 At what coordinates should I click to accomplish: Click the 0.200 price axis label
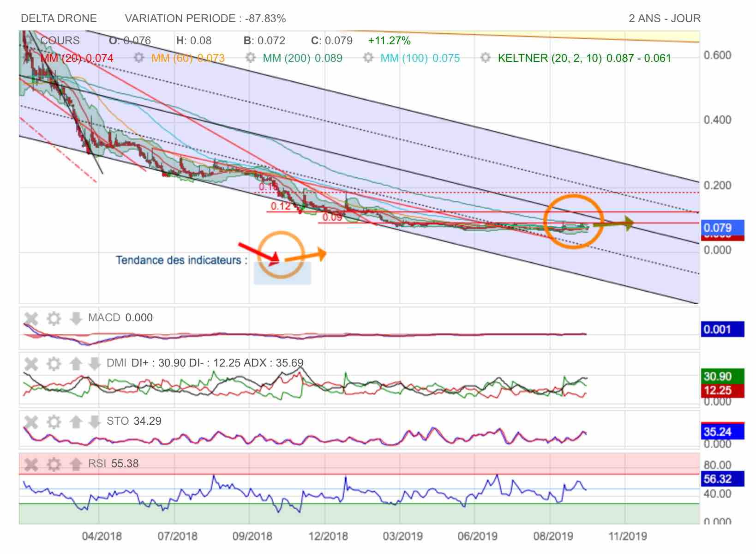pos(717,185)
